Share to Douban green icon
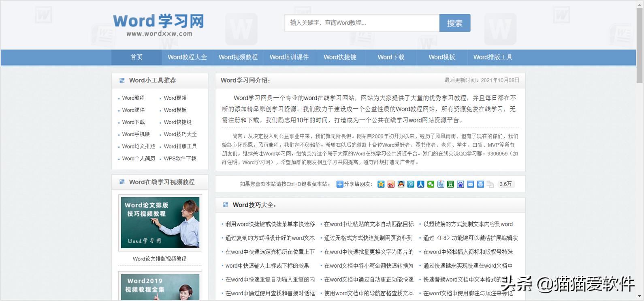 450,184
